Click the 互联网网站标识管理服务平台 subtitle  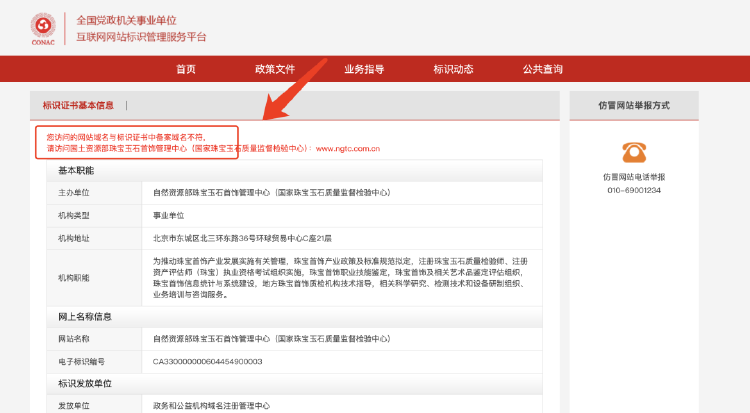click(141, 37)
